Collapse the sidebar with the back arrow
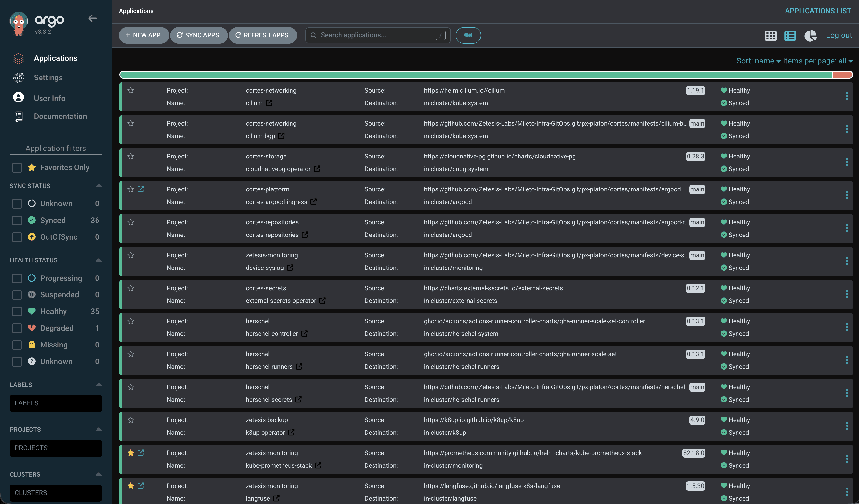The image size is (859, 504). 92,18
